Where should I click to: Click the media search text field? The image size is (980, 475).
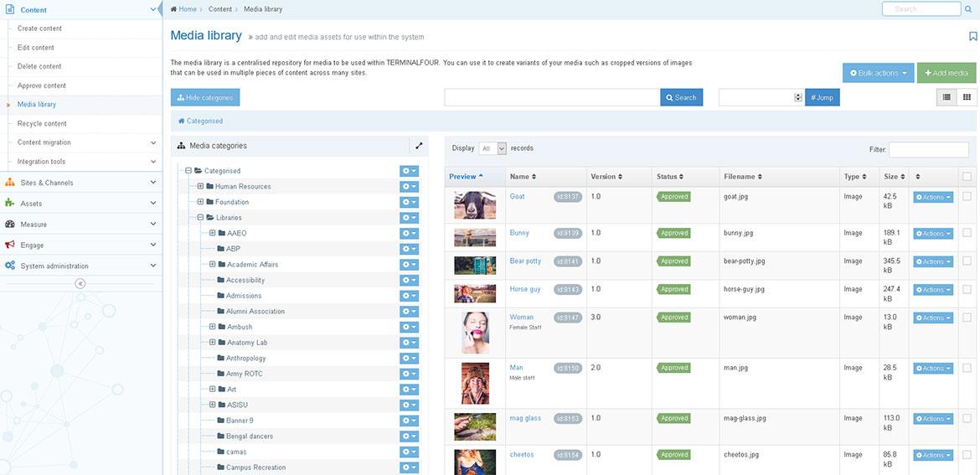click(x=553, y=97)
